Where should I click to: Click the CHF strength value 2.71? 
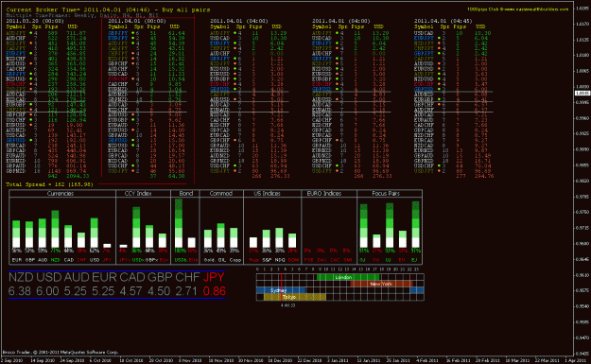click(186, 291)
